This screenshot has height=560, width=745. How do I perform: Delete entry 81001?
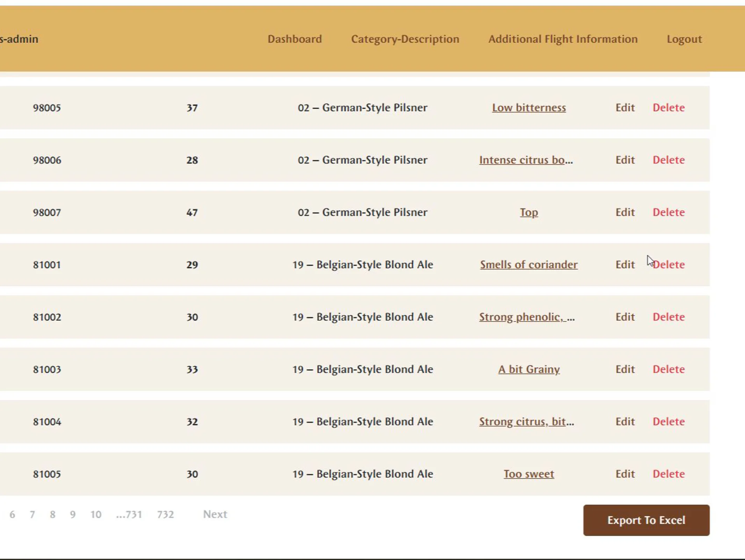668,265
